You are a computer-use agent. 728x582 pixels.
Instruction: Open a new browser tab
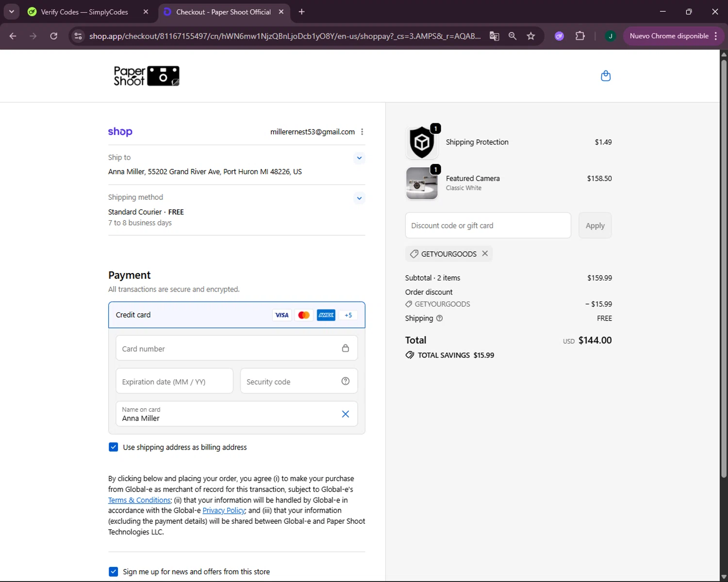tap(301, 12)
